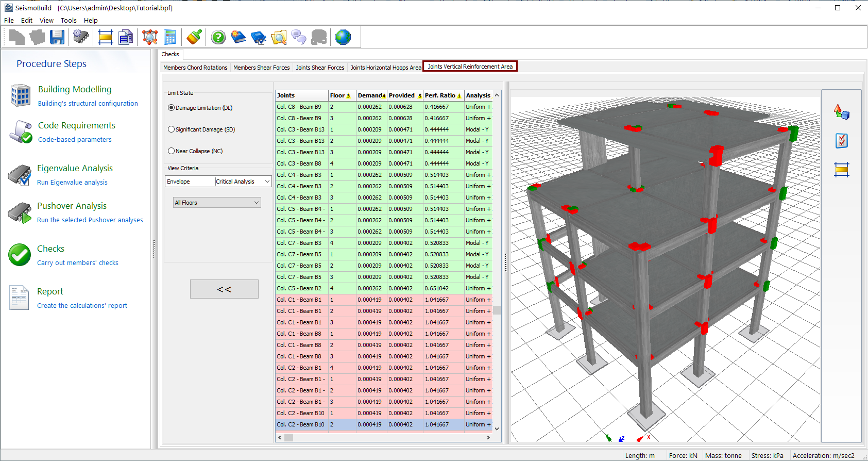868x461 pixels.
Task: Choose the Near Collapse (NC) limit state
Action: click(172, 151)
